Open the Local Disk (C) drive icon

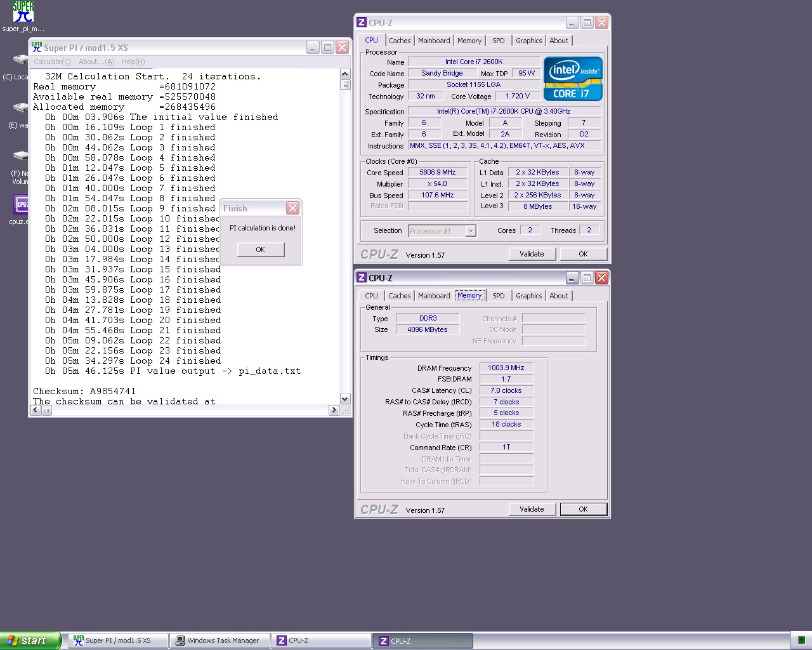[x=21, y=60]
